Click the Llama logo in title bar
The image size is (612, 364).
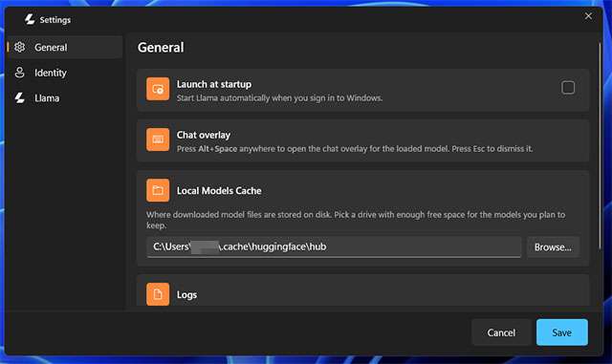tap(30, 19)
